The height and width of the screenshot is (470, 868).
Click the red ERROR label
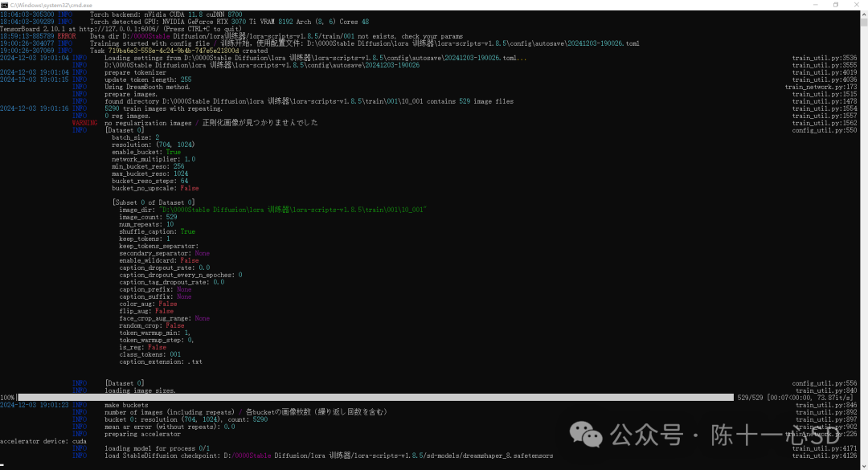click(67, 36)
